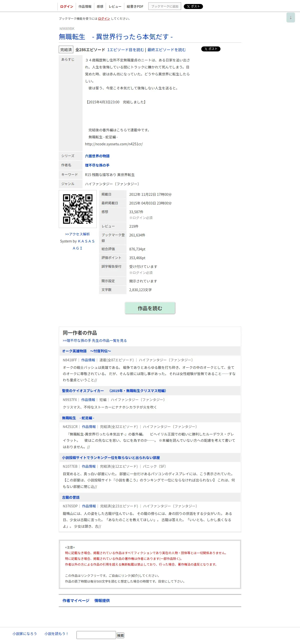Click the scroll-down arrow button

[x=290, y=17]
